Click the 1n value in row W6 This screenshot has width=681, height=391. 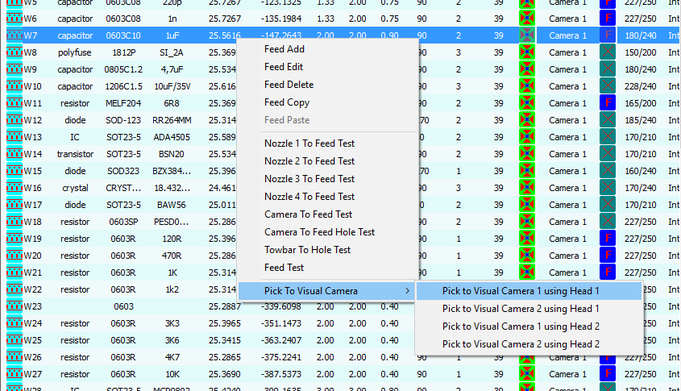tap(172, 19)
